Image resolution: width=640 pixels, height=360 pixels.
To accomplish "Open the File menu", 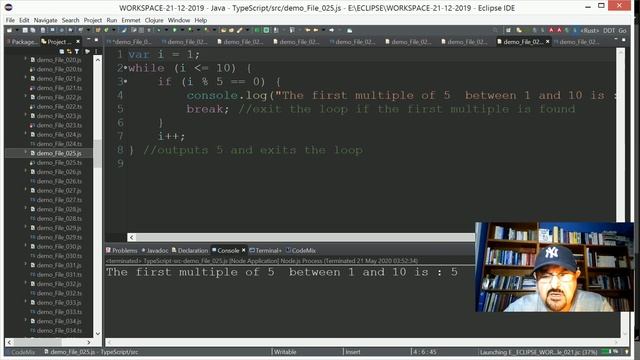I will click(10, 20).
